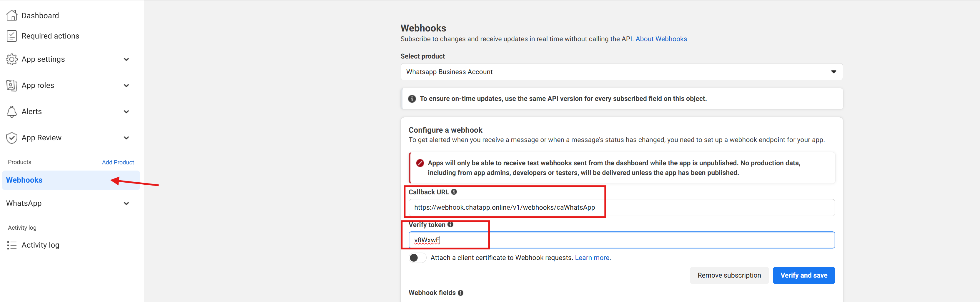Toggle the client certificate switch
This screenshot has width=980, height=302.
(x=417, y=258)
